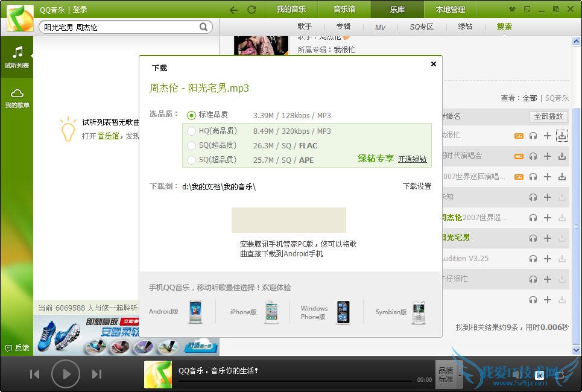Click plus icon on 超时代演唱会 row

coord(548,156)
